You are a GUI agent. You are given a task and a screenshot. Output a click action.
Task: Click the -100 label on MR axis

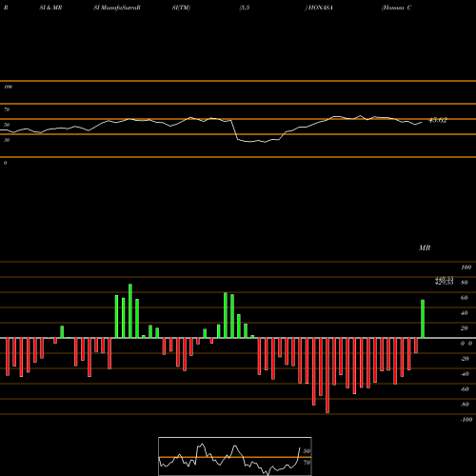(466, 420)
